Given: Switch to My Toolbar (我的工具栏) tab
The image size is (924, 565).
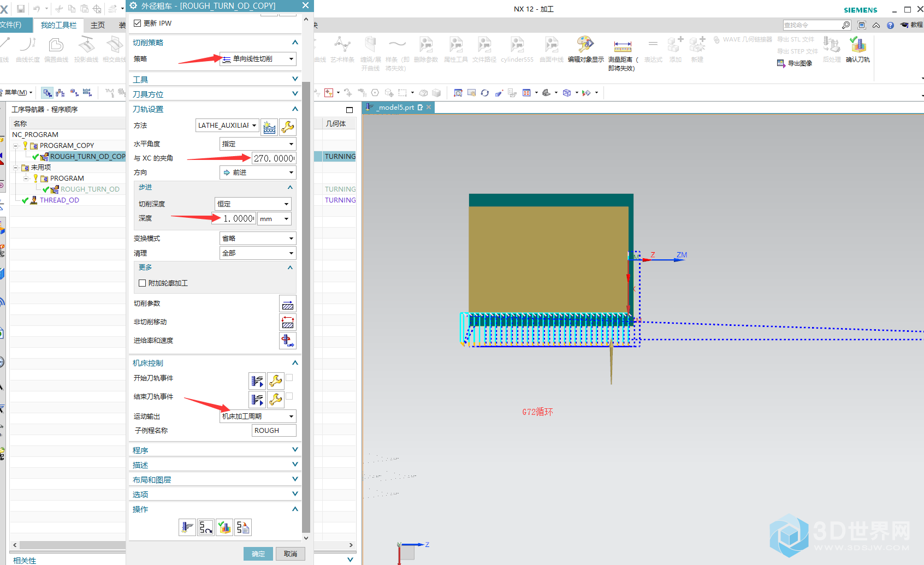Looking at the screenshot, I should click(x=58, y=25).
